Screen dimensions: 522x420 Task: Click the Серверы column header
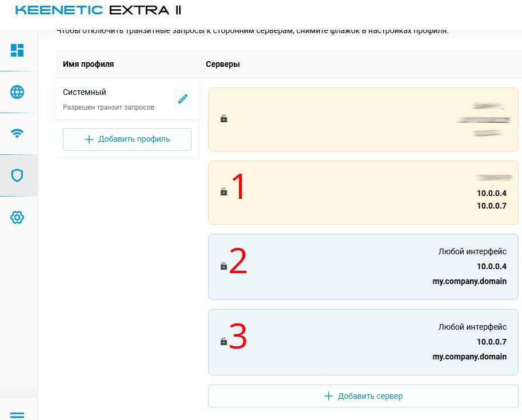(x=223, y=64)
